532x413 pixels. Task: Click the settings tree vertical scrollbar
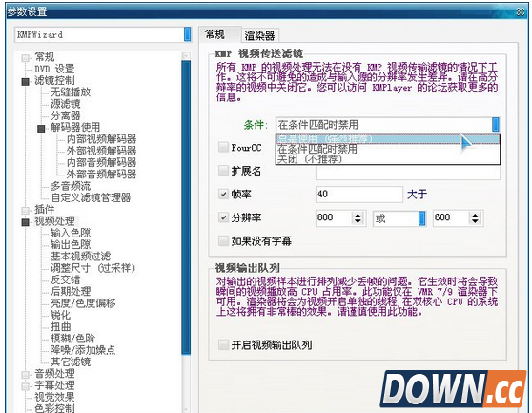pyautogui.click(x=186, y=208)
